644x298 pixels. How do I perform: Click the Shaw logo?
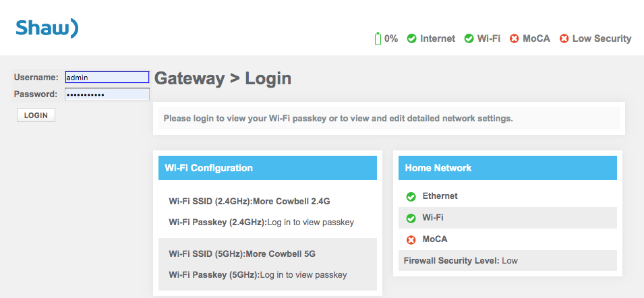pos(47,28)
